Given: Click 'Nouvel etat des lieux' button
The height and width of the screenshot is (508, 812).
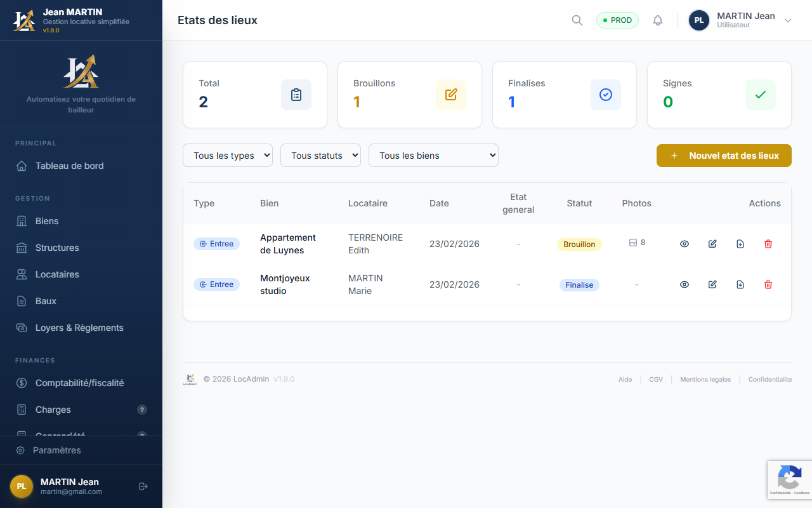Looking at the screenshot, I should (724, 156).
